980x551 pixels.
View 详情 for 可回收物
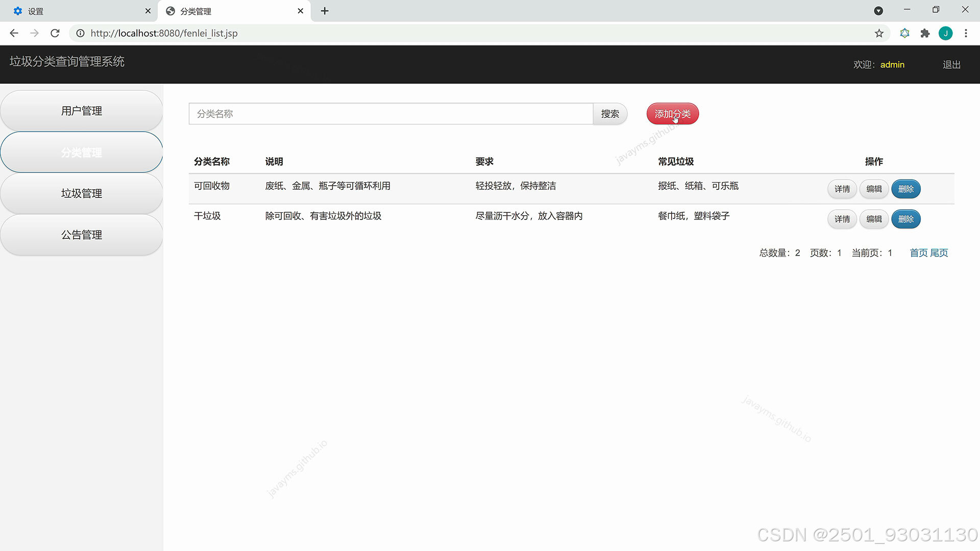pos(842,189)
